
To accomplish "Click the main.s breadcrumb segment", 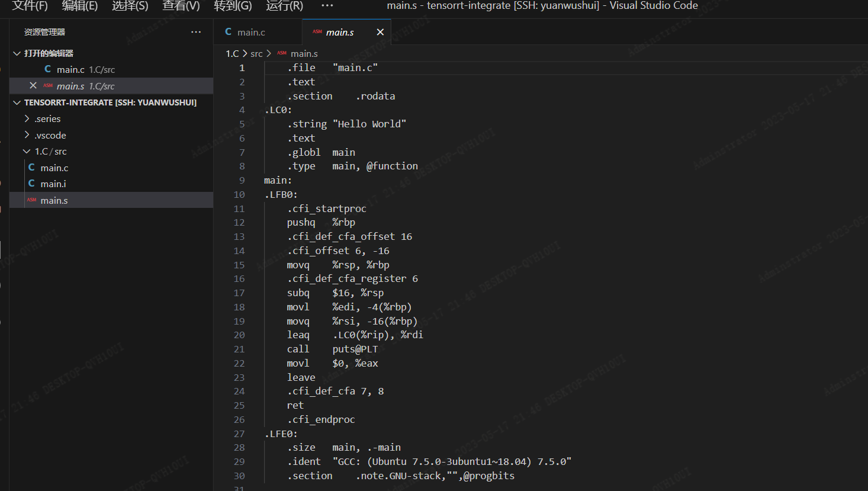I will pos(304,53).
